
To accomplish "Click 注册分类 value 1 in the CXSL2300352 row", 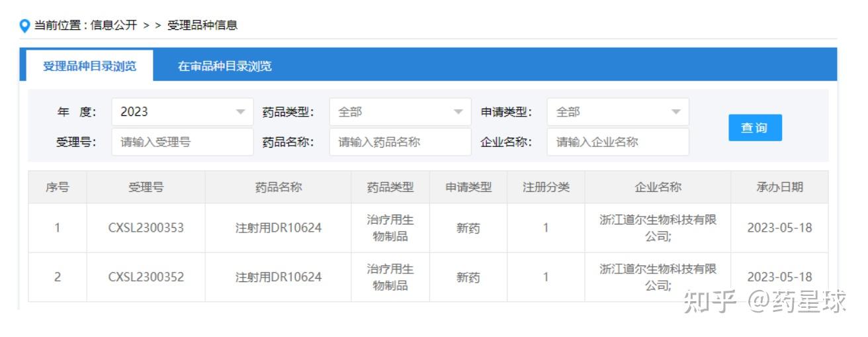I will (546, 277).
